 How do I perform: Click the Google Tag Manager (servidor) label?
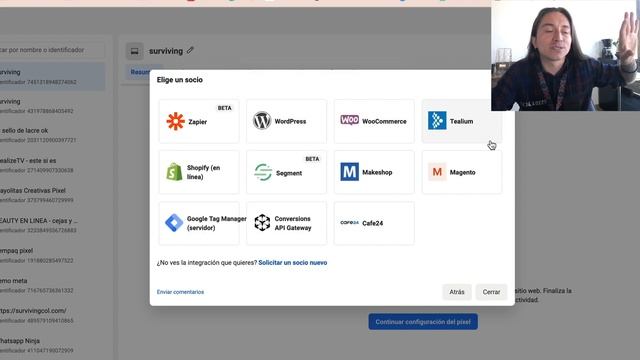coord(216,223)
